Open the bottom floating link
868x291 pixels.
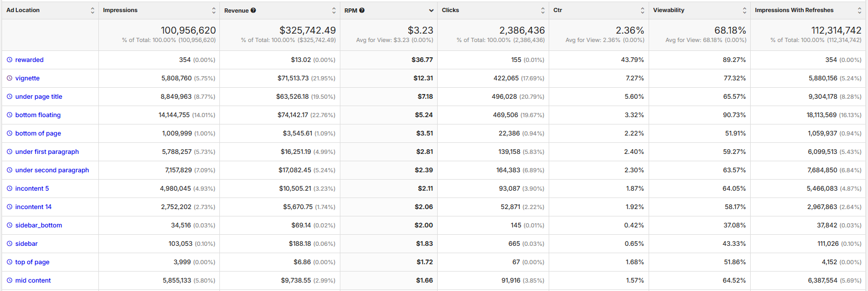pyautogui.click(x=38, y=115)
